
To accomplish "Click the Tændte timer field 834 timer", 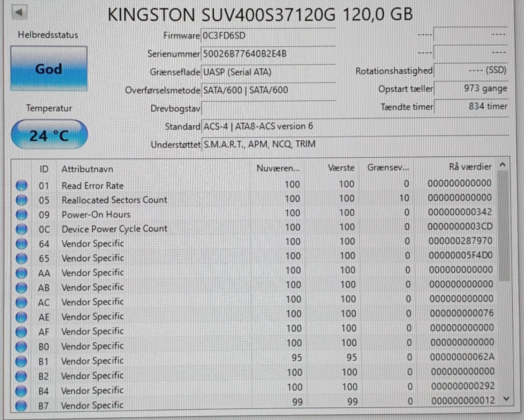I will tap(471, 107).
